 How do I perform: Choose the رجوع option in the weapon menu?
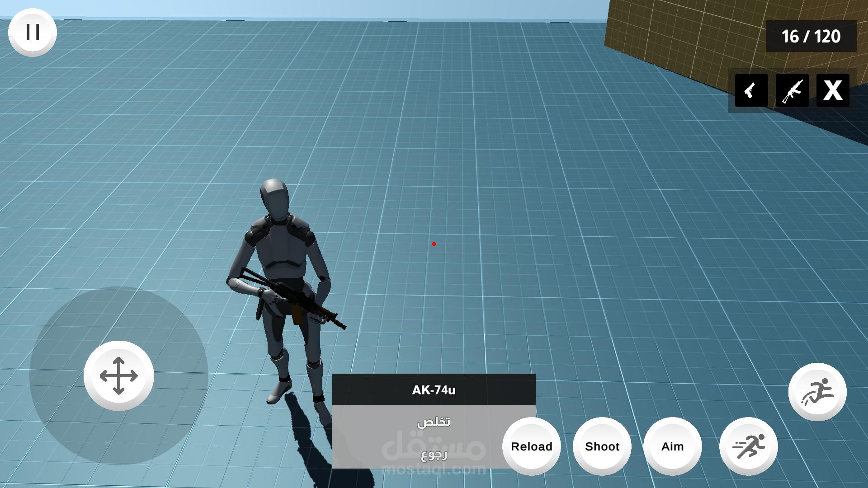433,454
